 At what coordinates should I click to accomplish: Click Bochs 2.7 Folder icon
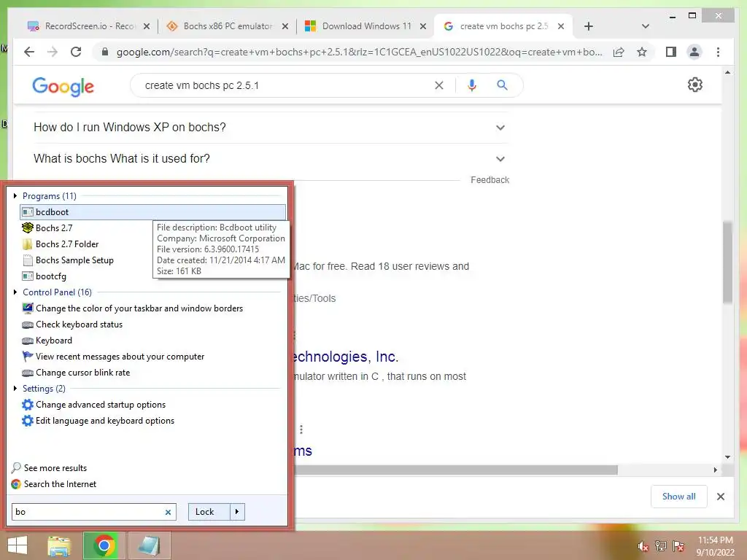point(28,244)
